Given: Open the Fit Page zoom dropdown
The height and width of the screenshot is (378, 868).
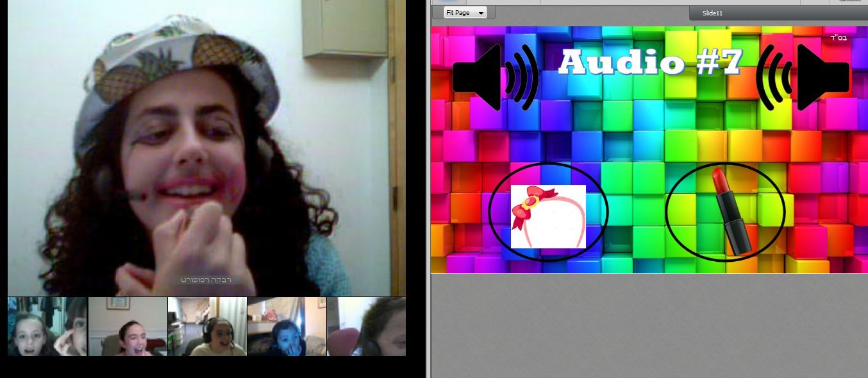Looking at the screenshot, I should (x=465, y=13).
